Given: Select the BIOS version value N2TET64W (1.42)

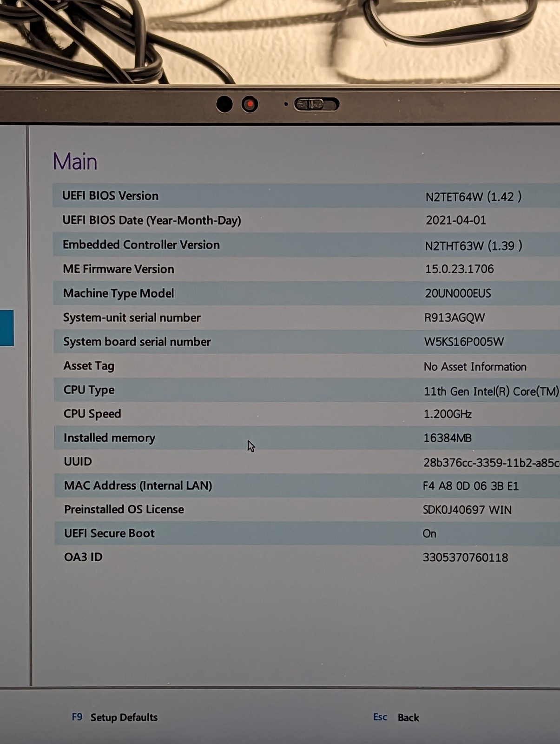Looking at the screenshot, I should coord(474,197).
